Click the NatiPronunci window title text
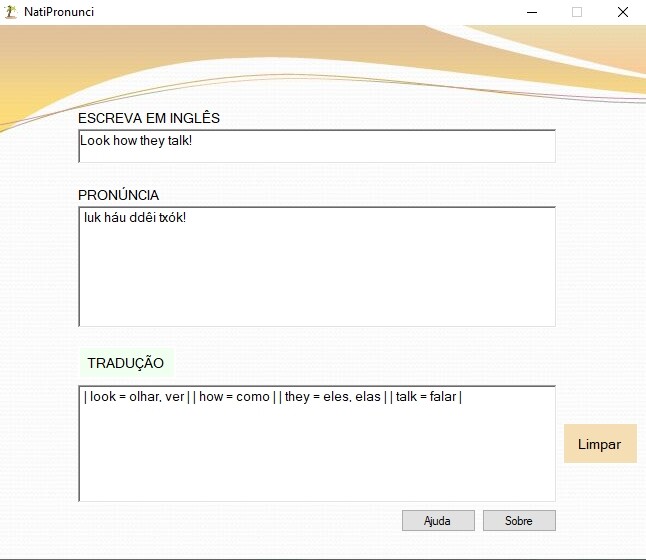The image size is (646, 560). pos(59,12)
